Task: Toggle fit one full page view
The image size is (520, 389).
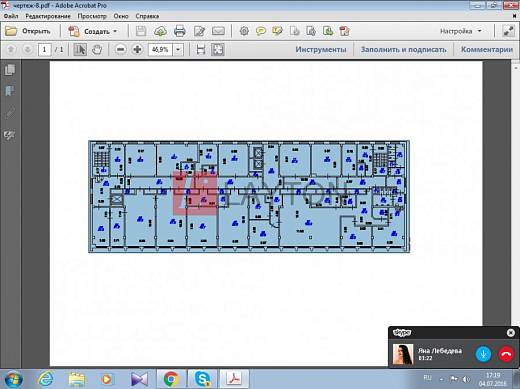Action: (217, 50)
